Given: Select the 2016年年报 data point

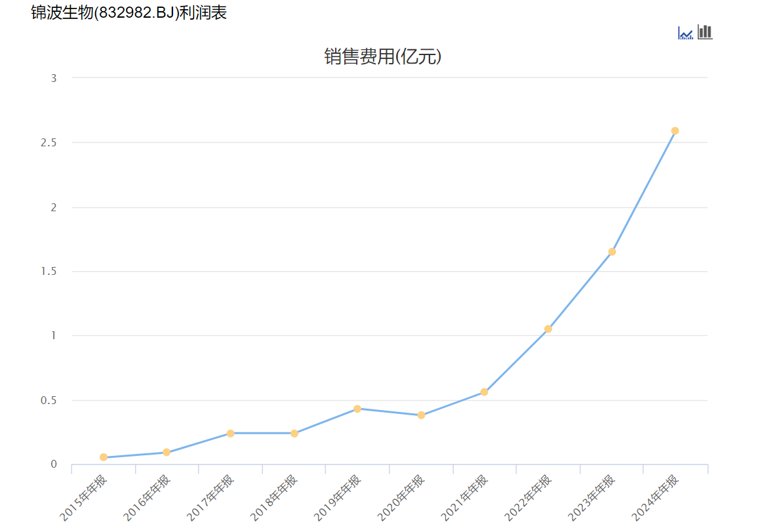Looking at the screenshot, I should [167, 452].
